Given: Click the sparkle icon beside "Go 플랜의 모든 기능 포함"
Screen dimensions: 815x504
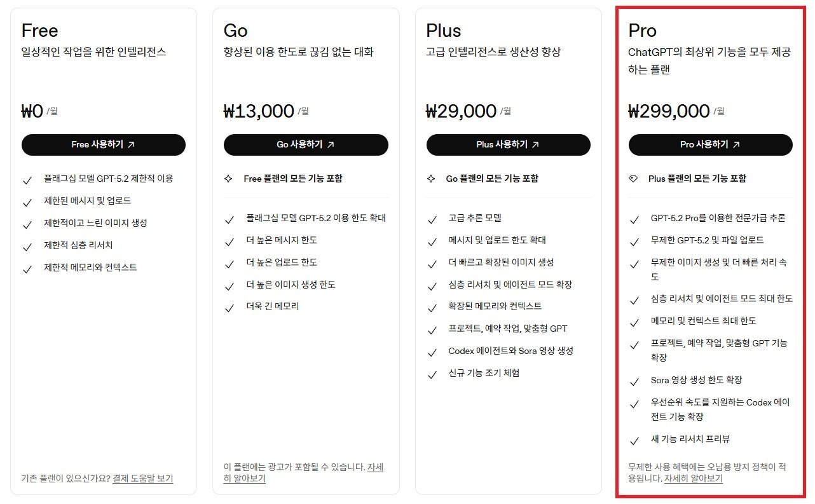Looking at the screenshot, I should [x=431, y=179].
